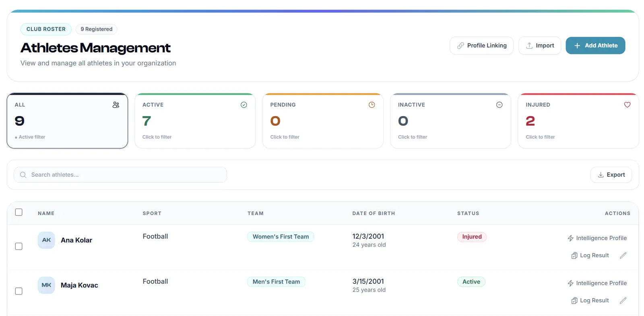Filter by the Pending status card
Viewport: 644px width, 316px height.
(x=323, y=121)
